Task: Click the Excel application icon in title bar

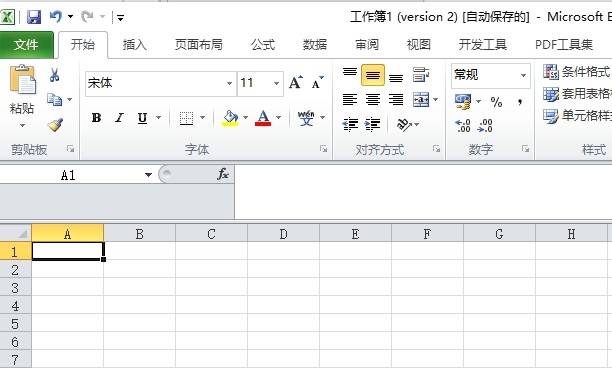Action: pyautogui.click(x=7, y=17)
